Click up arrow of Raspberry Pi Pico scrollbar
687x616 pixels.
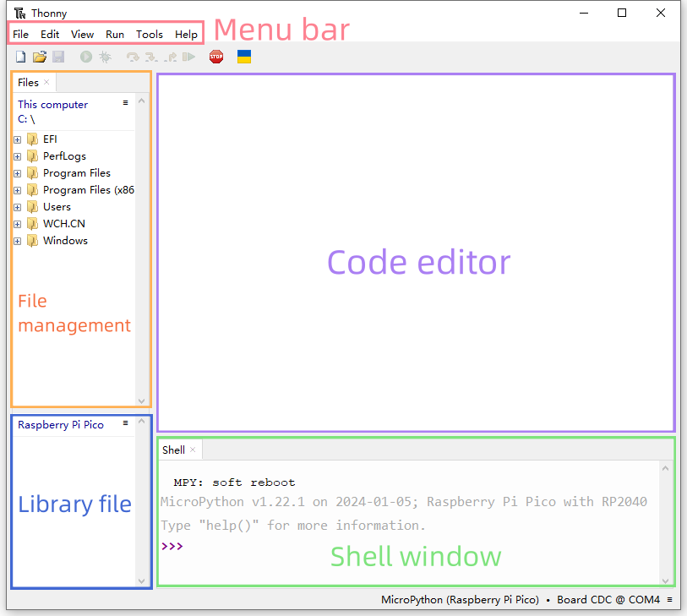click(141, 421)
